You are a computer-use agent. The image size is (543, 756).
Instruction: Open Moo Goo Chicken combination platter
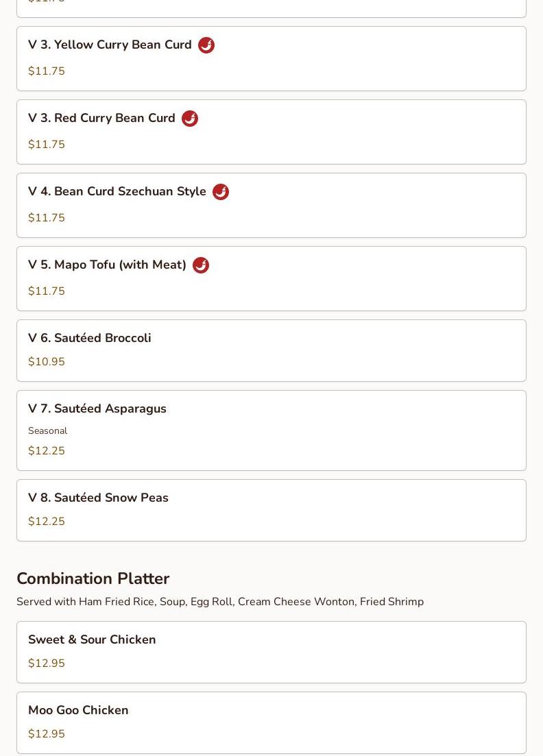click(78, 710)
